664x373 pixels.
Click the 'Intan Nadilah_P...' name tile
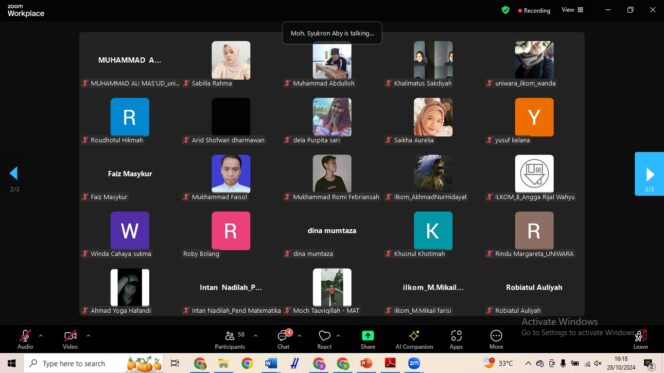point(231,287)
